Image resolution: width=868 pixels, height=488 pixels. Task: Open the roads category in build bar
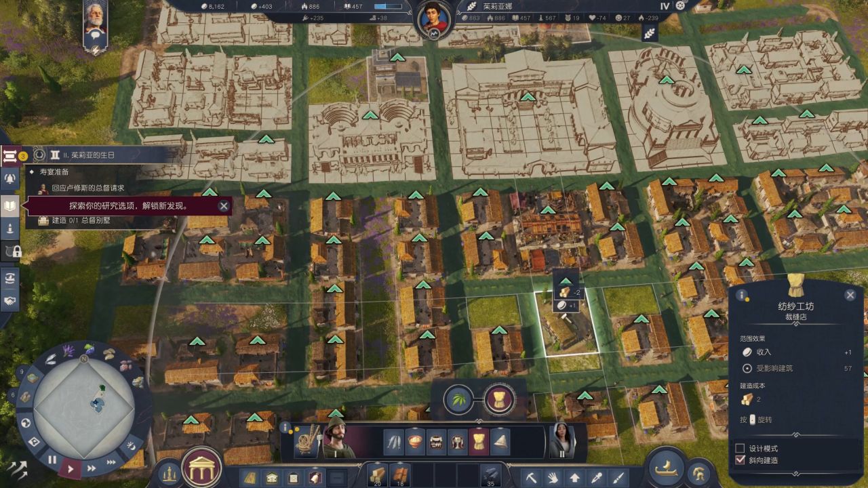click(x=250, y=477)
